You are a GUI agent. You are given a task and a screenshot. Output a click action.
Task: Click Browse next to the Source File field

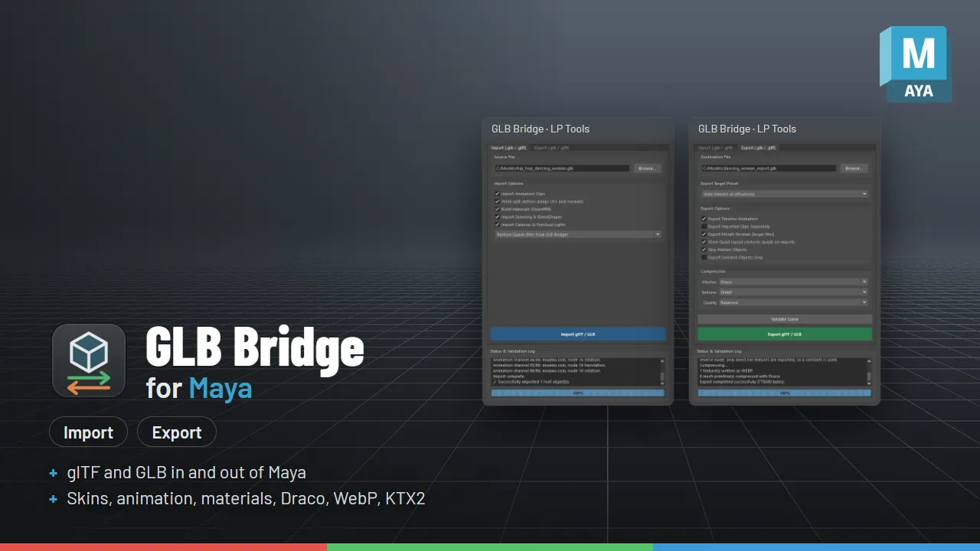pos(647,168)
